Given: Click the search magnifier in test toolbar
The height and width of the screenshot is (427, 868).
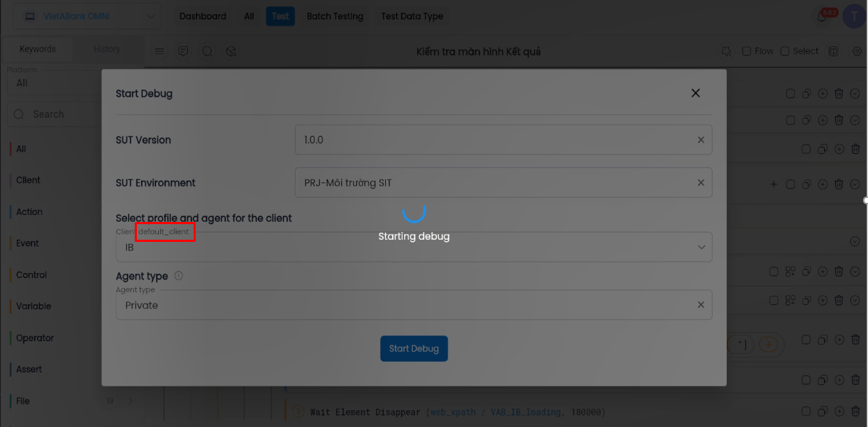Looking at the screenshot, I should [207, 51].
